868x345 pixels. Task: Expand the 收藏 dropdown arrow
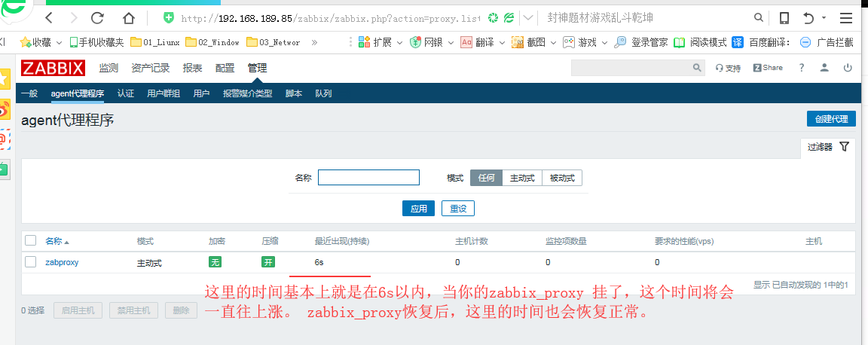coord(60,43)
